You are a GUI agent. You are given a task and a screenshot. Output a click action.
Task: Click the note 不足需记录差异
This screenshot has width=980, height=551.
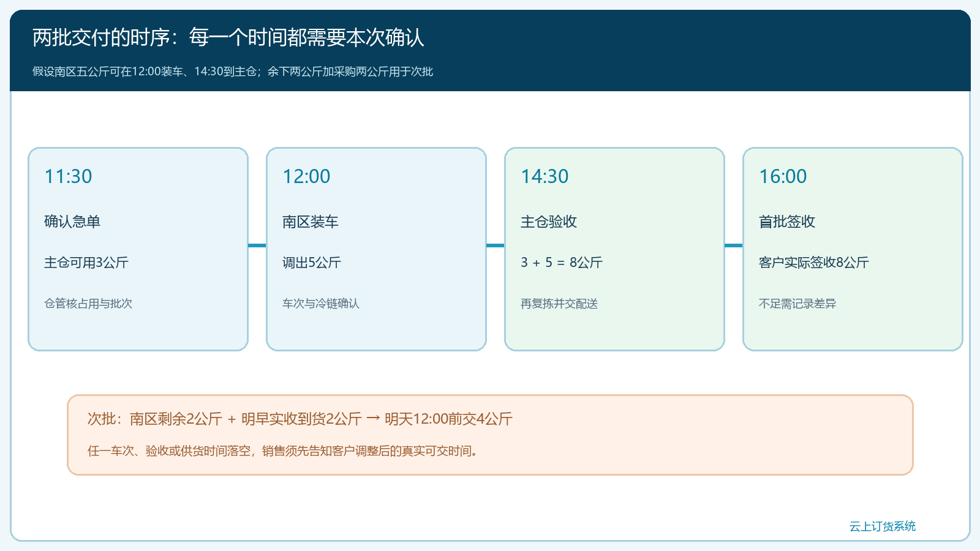797,304
